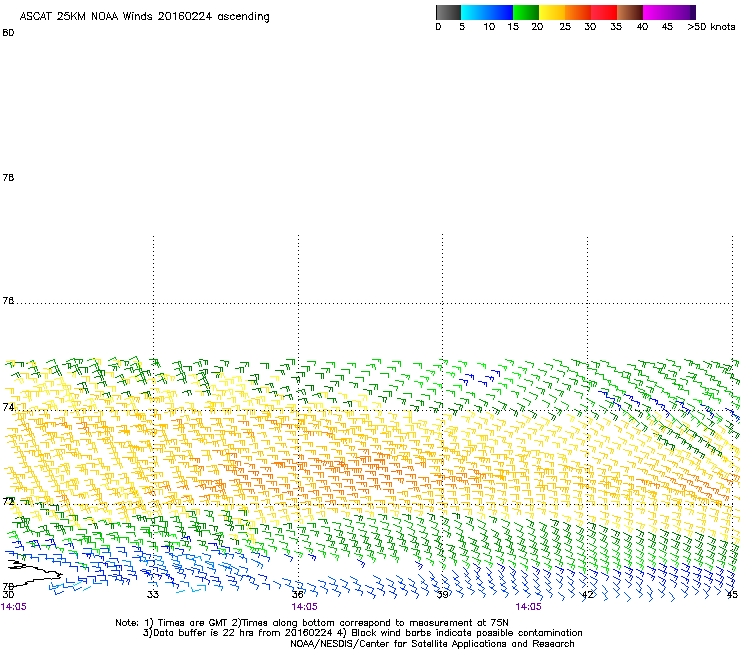Click the "14:05" time between longitudes 39 and 42
The height and width of the screenshot is (650, 740).
[x=528, y=607]
